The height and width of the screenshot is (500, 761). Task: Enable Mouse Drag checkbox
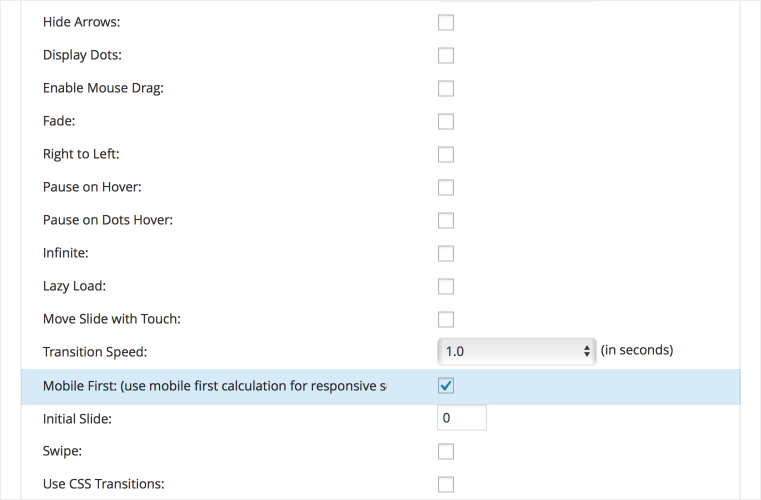click(x=446, y=89)
